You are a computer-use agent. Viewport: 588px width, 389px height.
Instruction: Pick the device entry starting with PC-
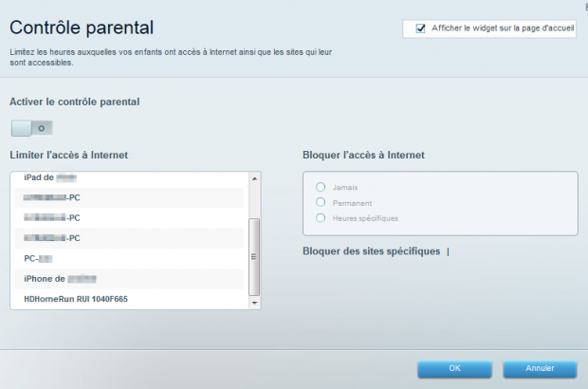coord(39,258)
